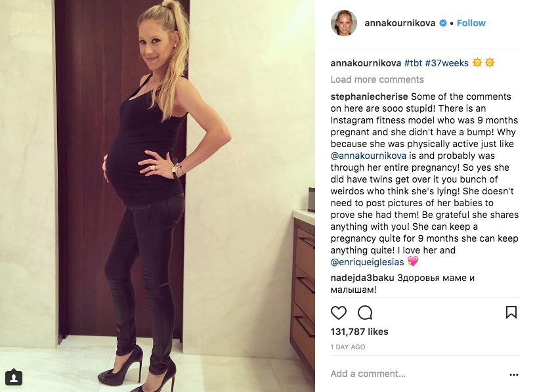Screen dimensions: 535x392
Task: View stephaniecherise commenter profile
Action: click(x=369, y=97)
